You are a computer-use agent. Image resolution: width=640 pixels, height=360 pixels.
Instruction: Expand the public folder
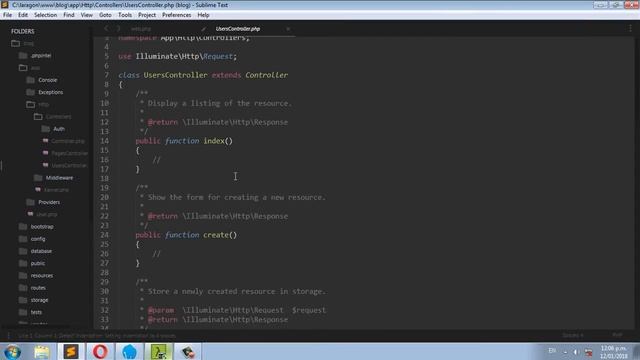[x=23, y=264]
